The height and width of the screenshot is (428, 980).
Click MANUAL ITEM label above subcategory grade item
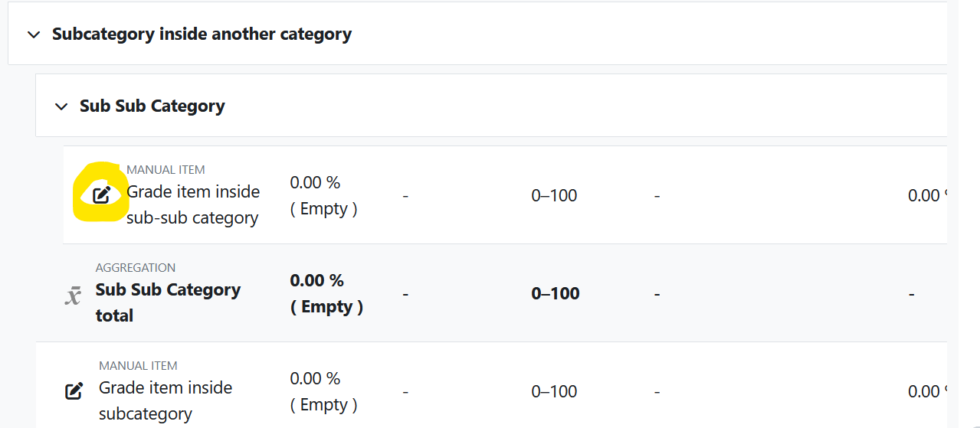pos(138,366)
